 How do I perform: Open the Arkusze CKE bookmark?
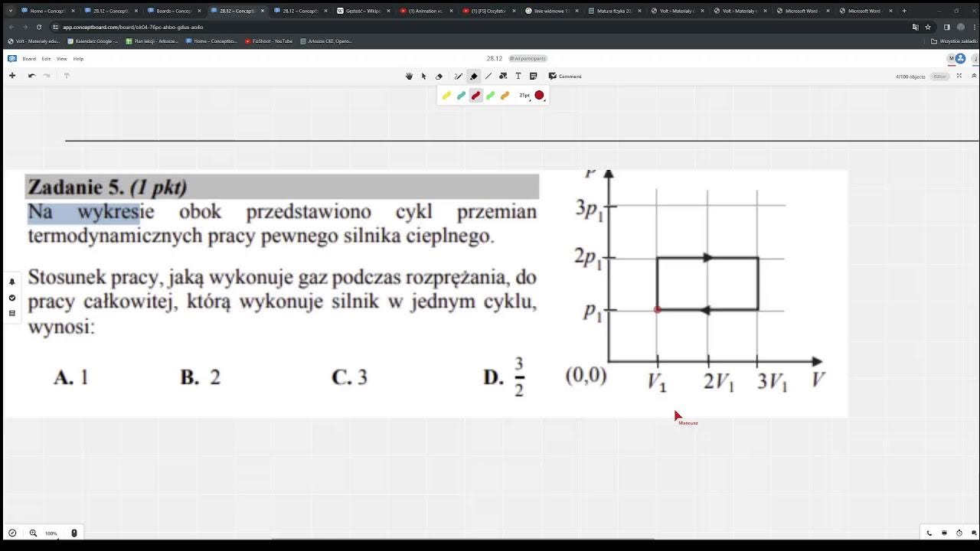pos(327,41)
